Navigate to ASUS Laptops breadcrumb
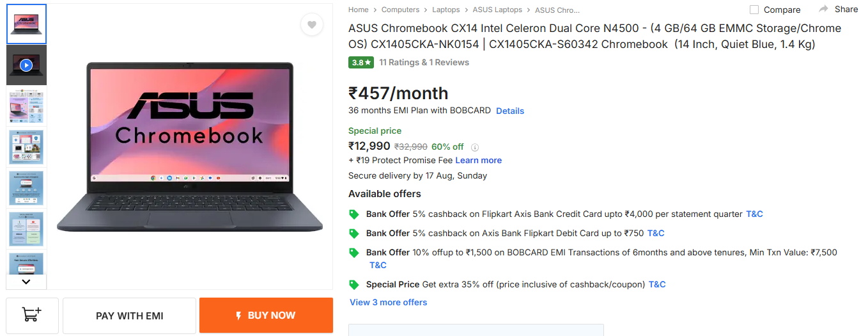This screenshot has width=868, height=336. [497, 10]
